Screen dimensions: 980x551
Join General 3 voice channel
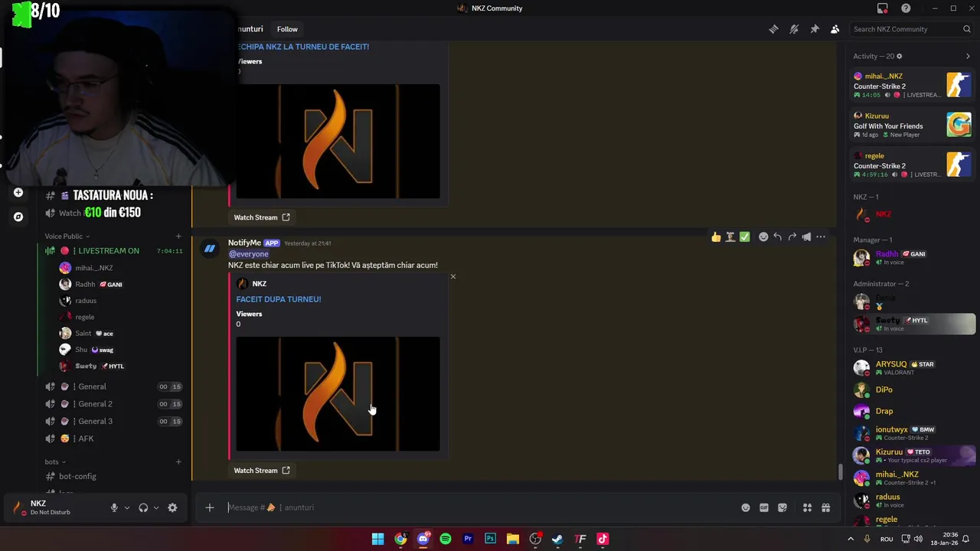[x=113, y=422]
